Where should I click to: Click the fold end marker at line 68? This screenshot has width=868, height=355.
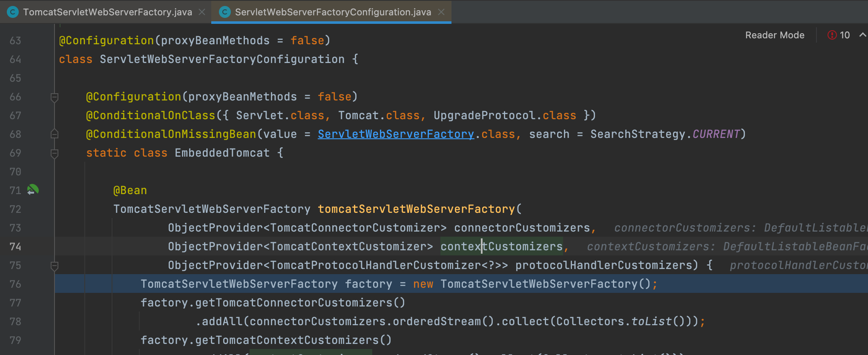click(x=55, y=134)
